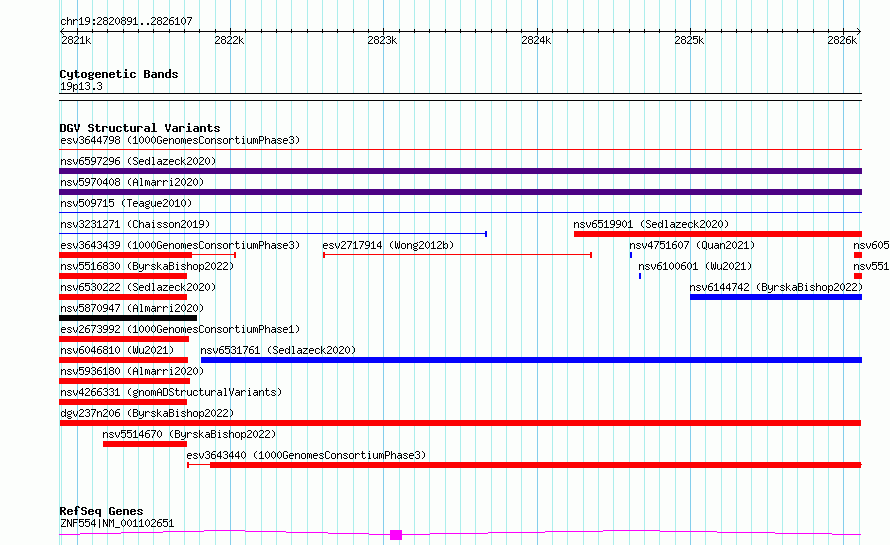890x545 pixels.
Task: Click the purple bar under nsv6597296
Action: click(460, 171)
